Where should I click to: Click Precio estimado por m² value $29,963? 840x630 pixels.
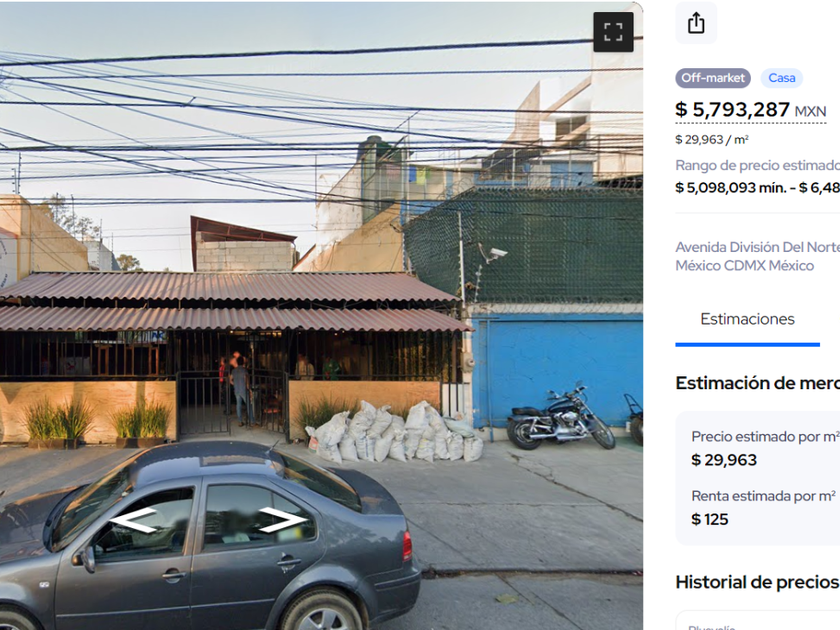[x=724, y=460]
